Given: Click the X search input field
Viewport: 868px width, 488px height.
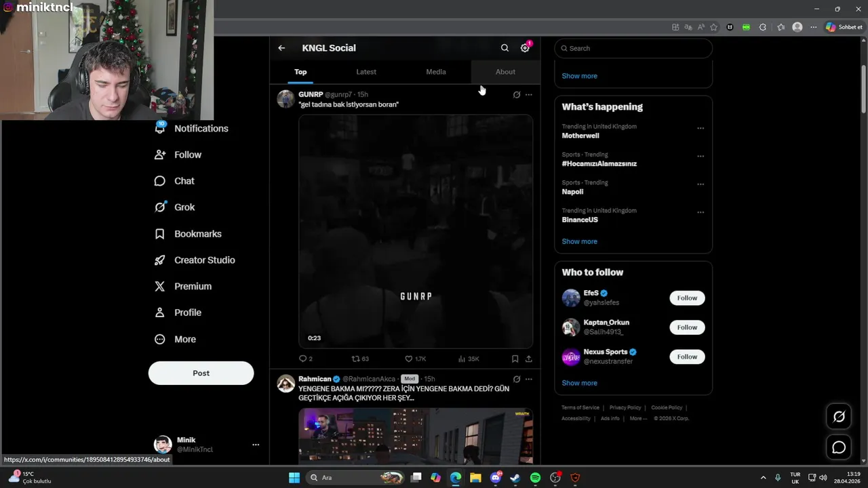Looking at the screenshot, I should (633, 48).
